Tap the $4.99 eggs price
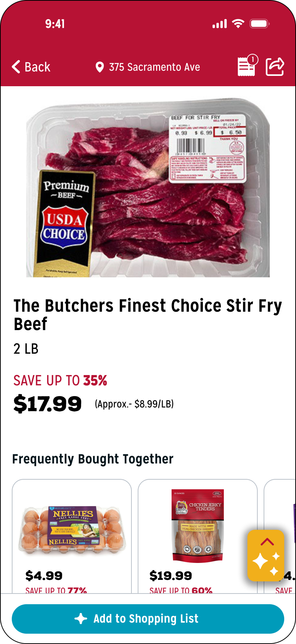 pyautogui.click(x=44, y=575)
